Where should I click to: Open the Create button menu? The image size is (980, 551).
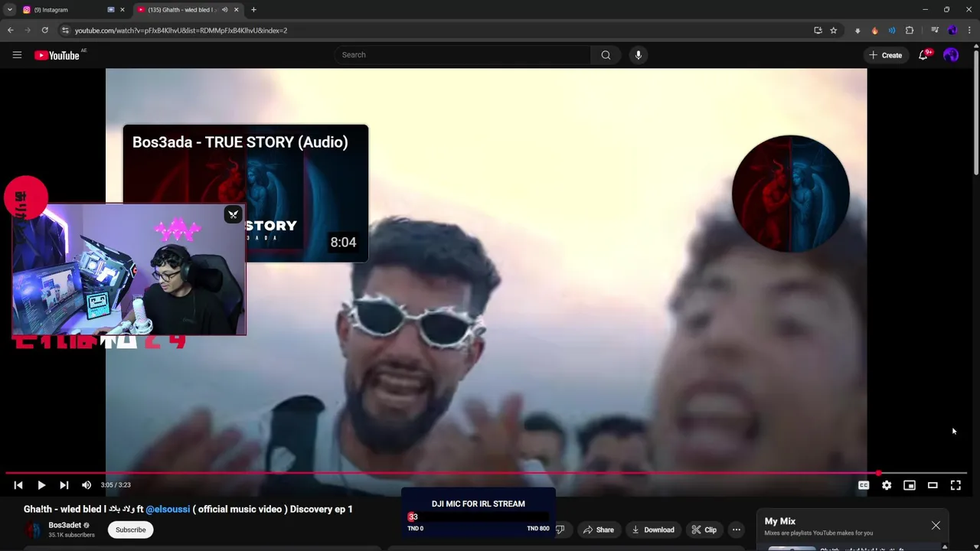point(885,55)
